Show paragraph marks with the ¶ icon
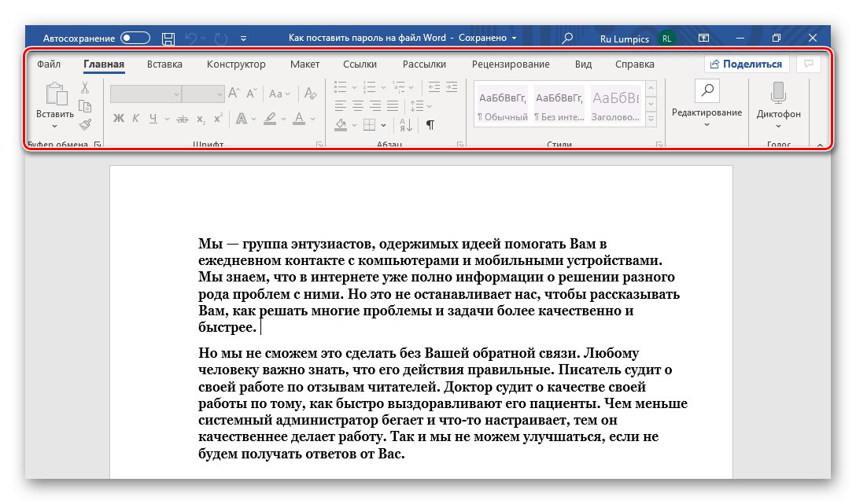Viewport: 856px width, 504px height. pyautogui.click(x=430, y=124)
